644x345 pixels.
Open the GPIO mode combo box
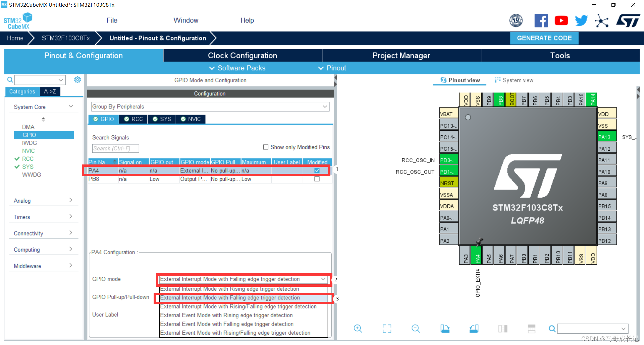(243, 279)
